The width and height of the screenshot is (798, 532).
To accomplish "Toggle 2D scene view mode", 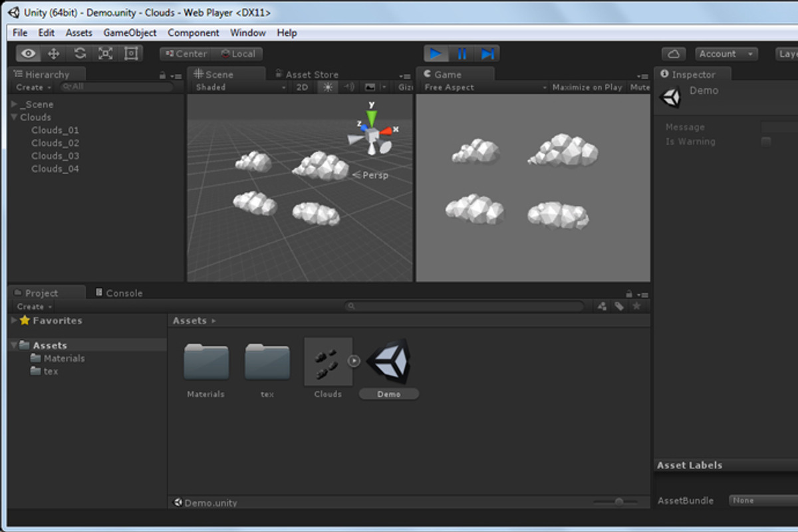I will click(x=303, y=87).
